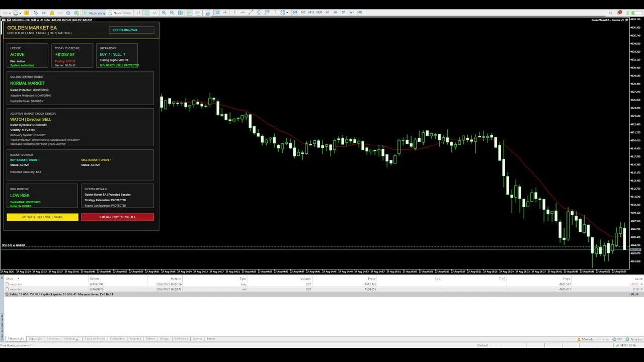Close the sell position with x icon
Viewport: 644px width, 362px height.
pyautogui.click(x=641, y=289)
